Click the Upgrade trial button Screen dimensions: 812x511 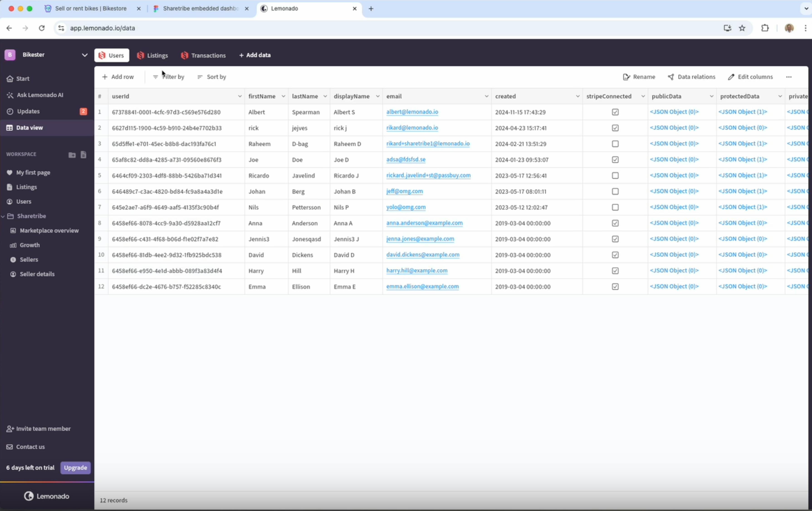(75, 467)
